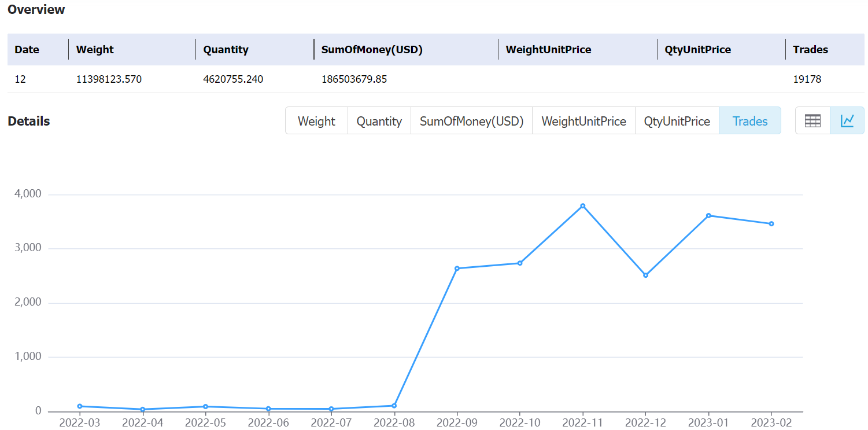The image size is (868, 430).
Task: Click the Details heading
Action: (x=29, y=122)
